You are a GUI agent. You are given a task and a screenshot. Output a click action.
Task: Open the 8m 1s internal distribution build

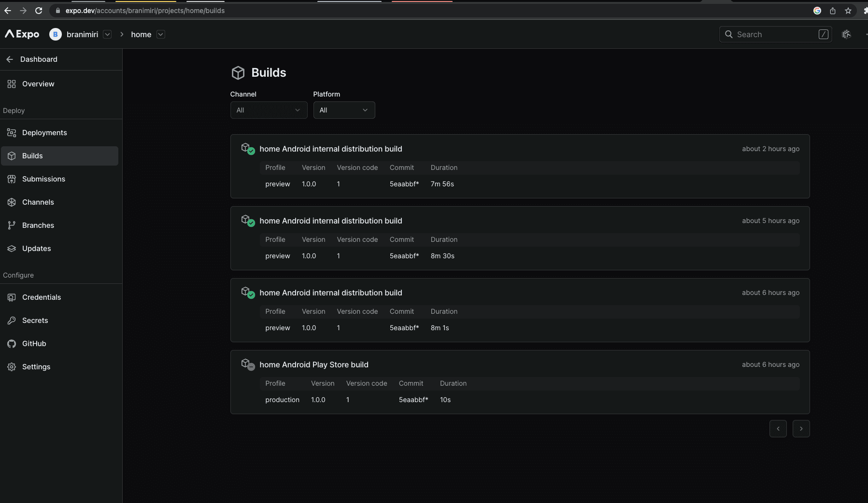[x=520, y=310]
